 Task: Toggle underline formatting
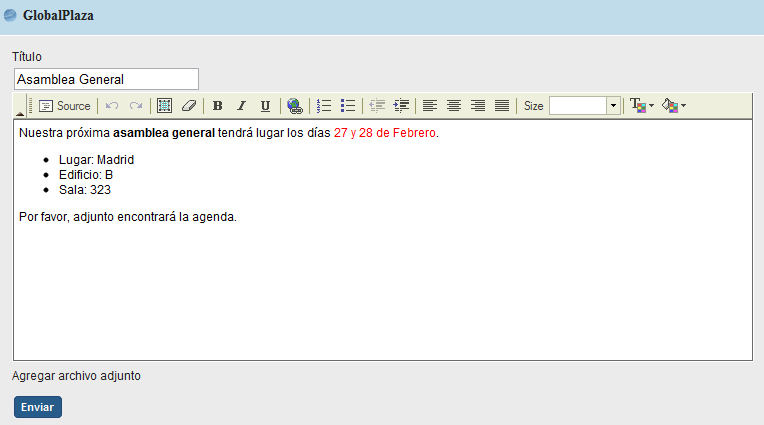coord(265,106)
